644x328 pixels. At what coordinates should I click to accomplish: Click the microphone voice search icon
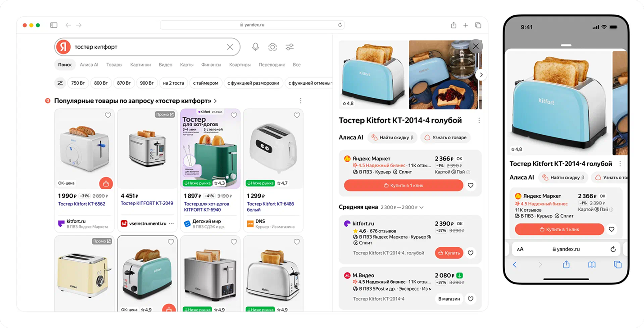point(255,47)
